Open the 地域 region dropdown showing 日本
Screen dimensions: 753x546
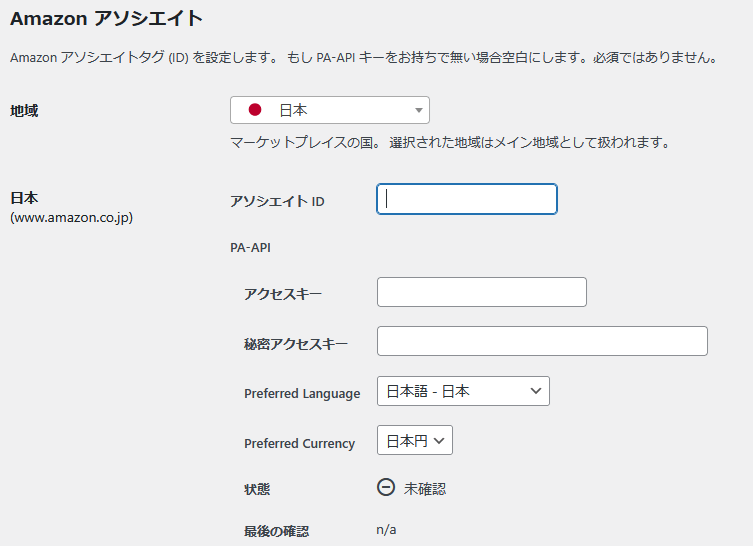(330, 110)
